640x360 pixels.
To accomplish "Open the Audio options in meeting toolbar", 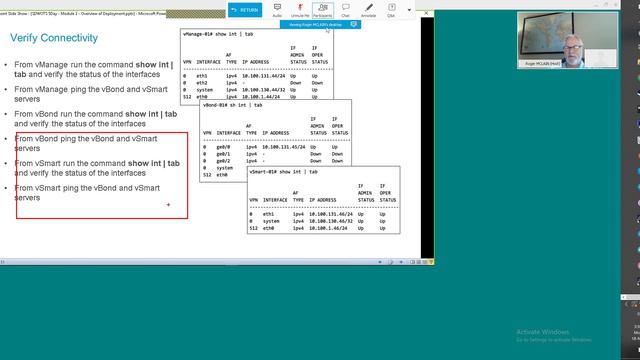I will 277,10.
